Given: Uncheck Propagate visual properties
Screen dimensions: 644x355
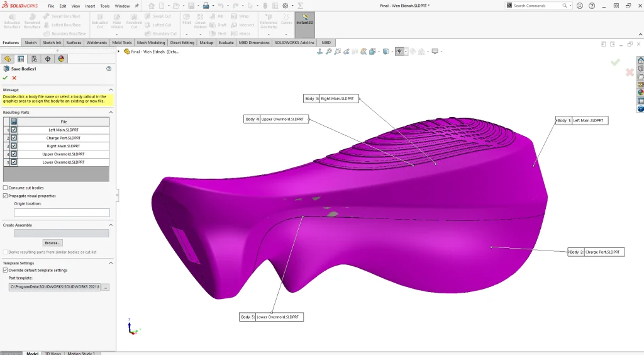Looking at the screenshot, I should pos(6,196).
